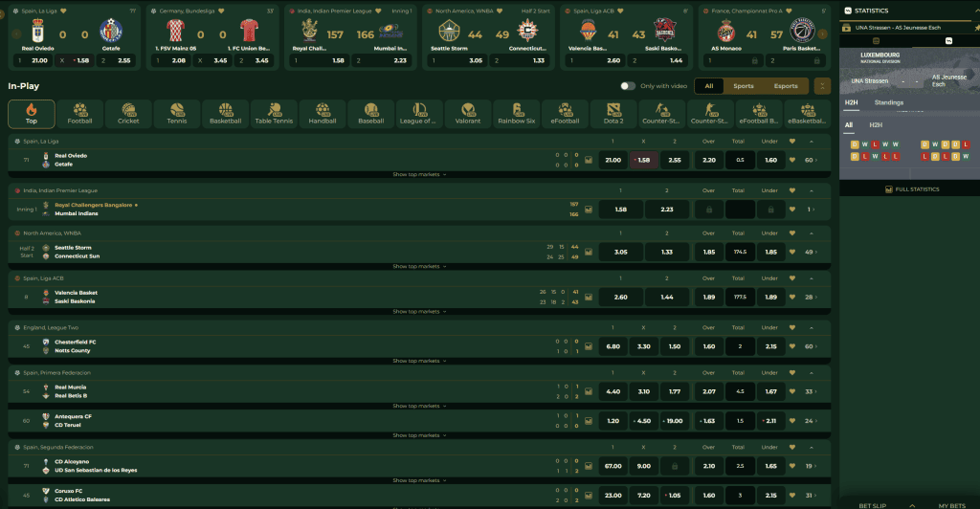Favorite the Chesterfield FC match heart
Image resolution: width=980 pixels, height=509 pixels.
[x=792, y=346]
